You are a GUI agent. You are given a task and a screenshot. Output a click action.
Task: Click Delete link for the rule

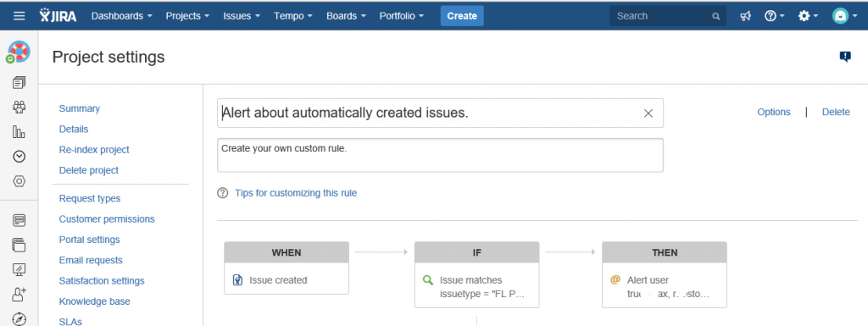(x=836, y=112)
